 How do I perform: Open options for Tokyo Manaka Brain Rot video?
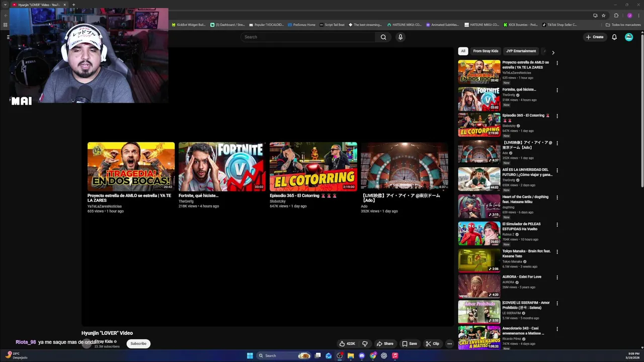click(557, 252)
